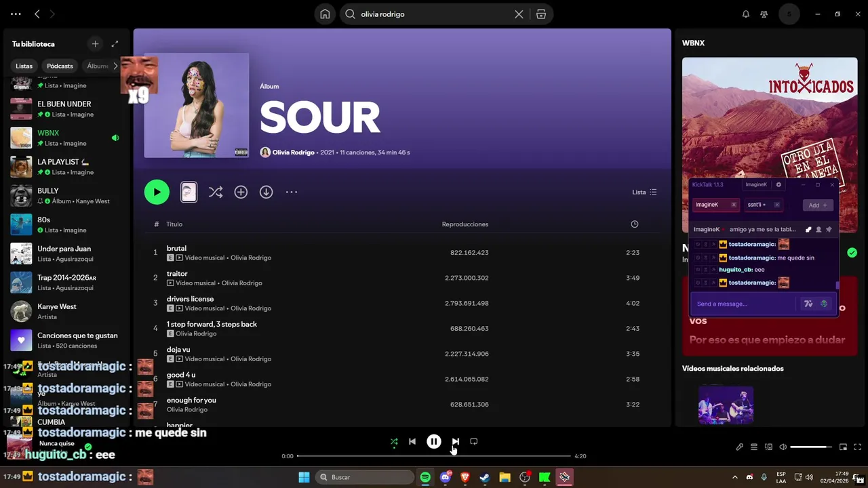Expand Tu biblioteca to full view
Viewport: 868px width, 488px height.
coord(115,43)
